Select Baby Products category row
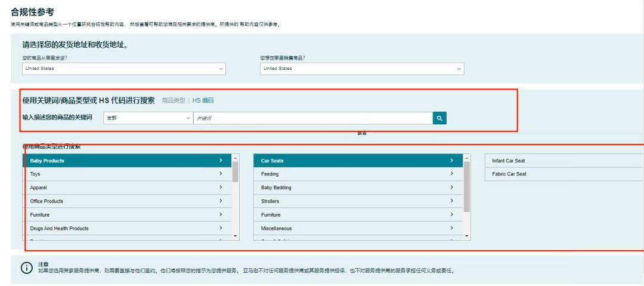 click(x=127, y=161)
